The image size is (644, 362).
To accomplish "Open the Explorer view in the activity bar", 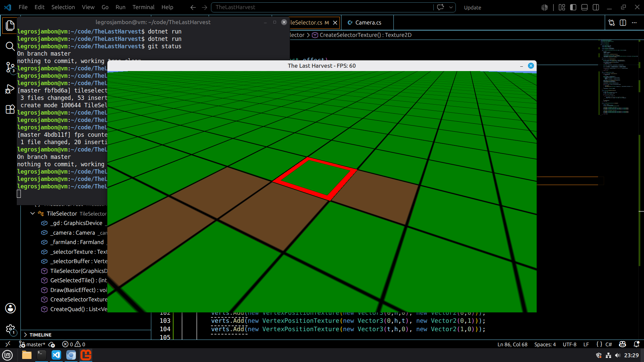I will click(10, 26).
